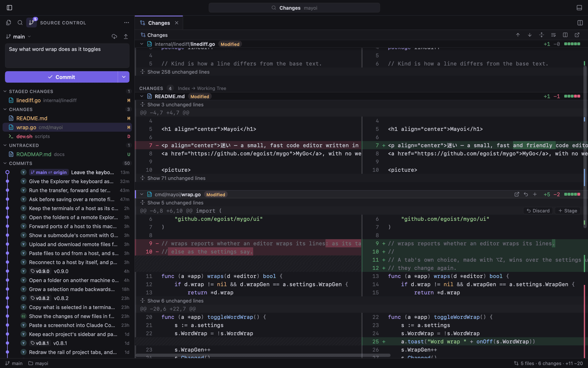Screen dimensions: 588x368
Task: Toggle word wrap in the diff view
Action: (x=553, y=35)
